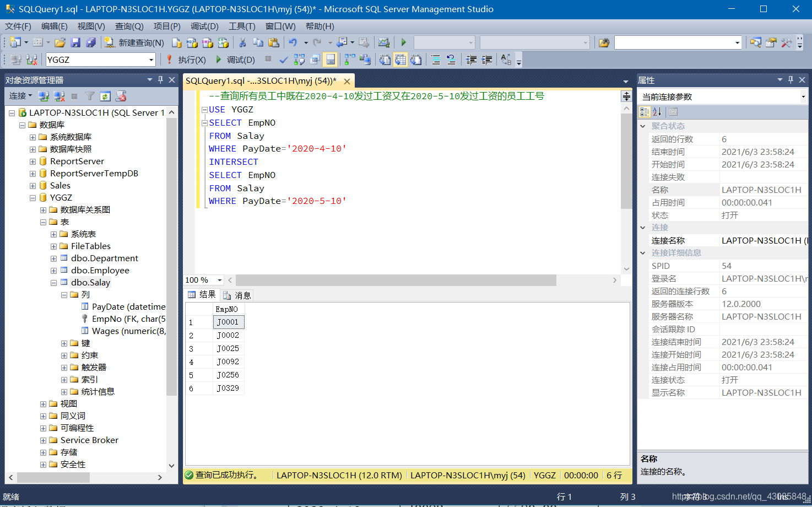
Task: Undo the last edit
Action: (x=293, y=42)
